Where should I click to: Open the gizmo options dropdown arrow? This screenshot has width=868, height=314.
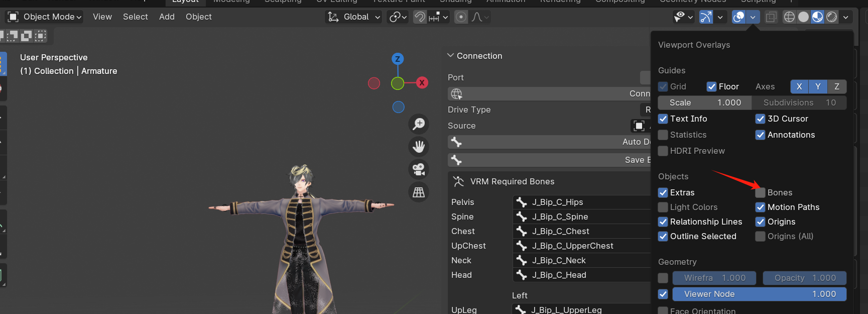point(720,17)
